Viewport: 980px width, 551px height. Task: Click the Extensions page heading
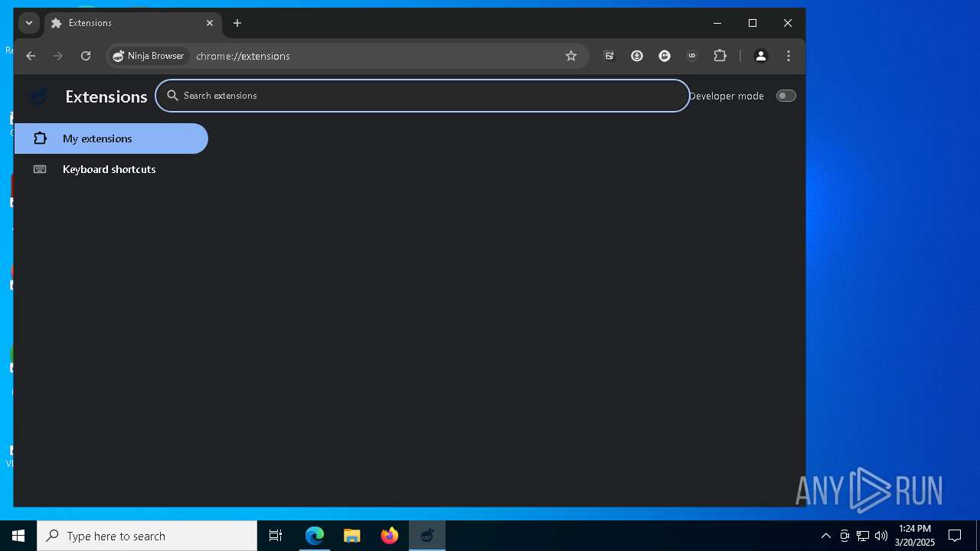pos(106,96)
